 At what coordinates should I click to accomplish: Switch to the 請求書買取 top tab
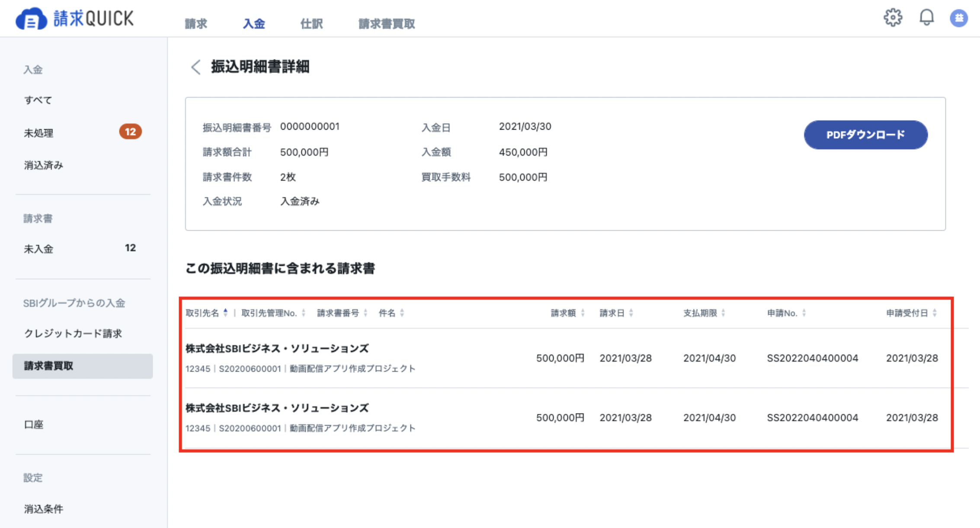coord(387,24)
